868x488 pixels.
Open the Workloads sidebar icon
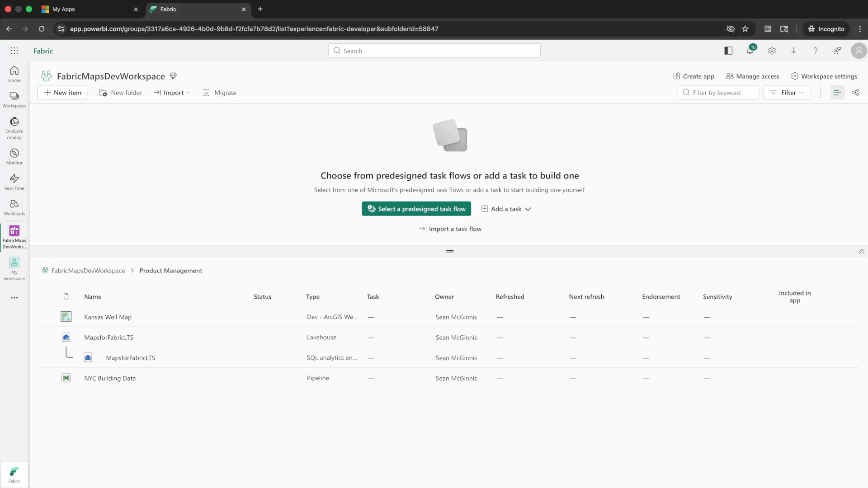coord(14,207)
